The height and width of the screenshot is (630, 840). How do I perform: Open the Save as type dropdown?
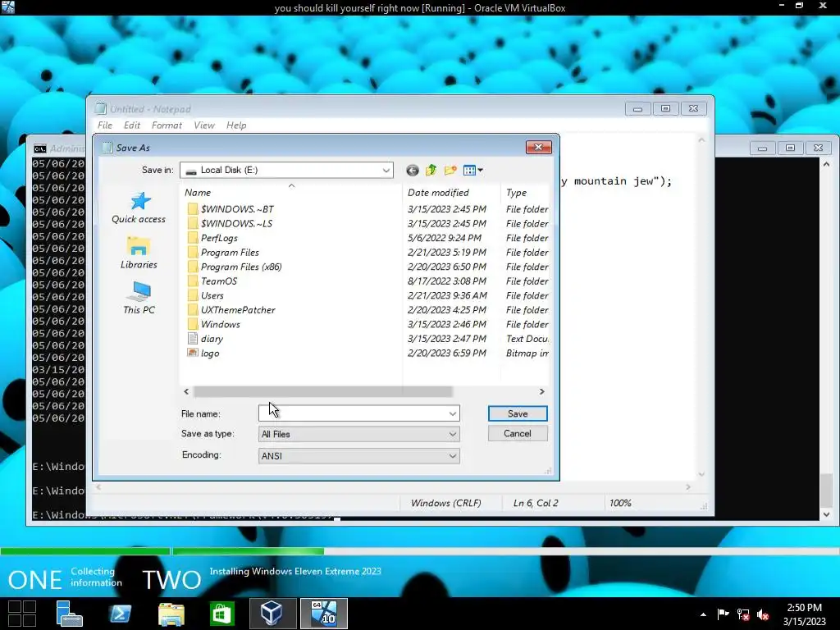click(x=359, y=435)
